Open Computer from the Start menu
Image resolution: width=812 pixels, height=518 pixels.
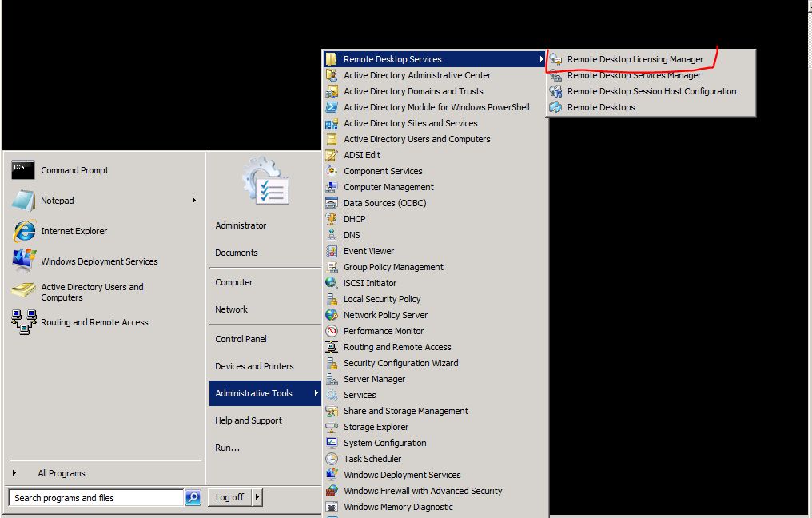coord(233,282)
